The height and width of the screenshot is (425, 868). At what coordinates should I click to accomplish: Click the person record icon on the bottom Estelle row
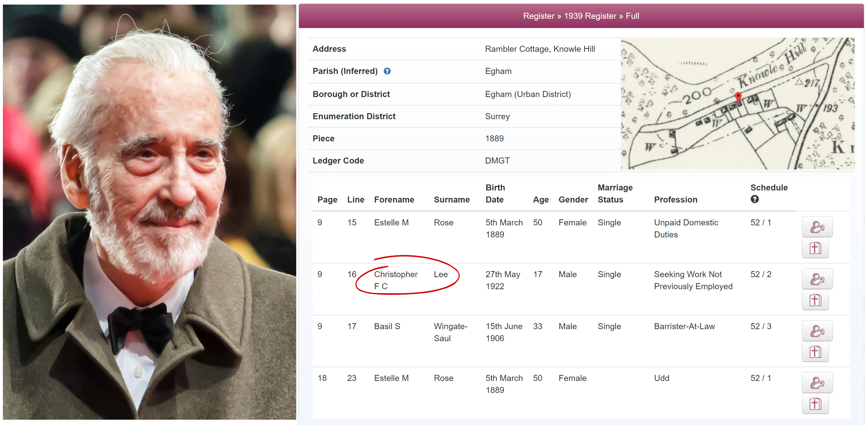[817, 382]
